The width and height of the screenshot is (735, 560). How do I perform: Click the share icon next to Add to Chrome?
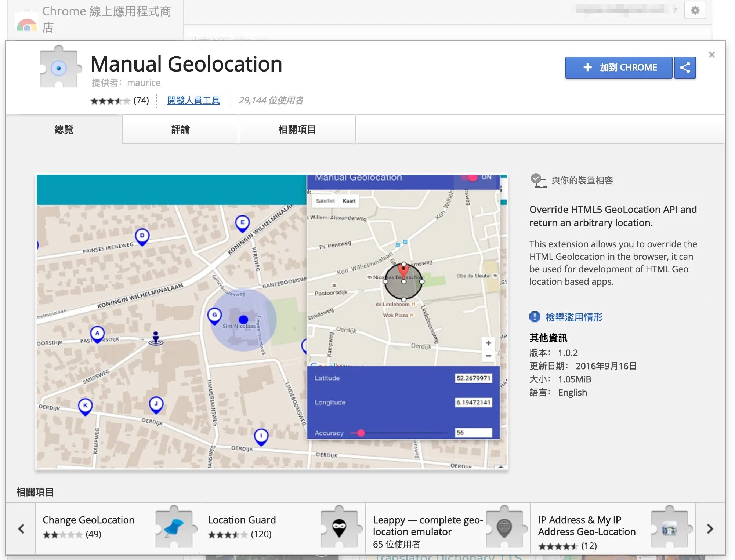[685, 68]
